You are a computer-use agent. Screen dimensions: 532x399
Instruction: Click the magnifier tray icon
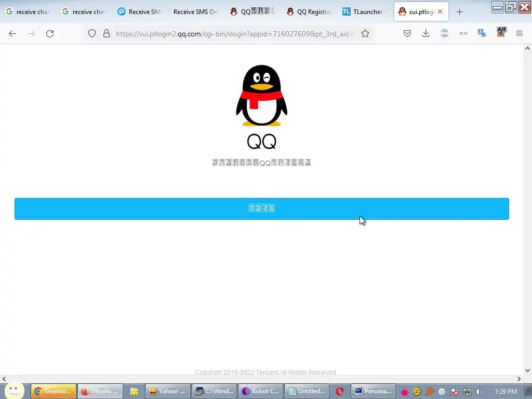point(430,392)
